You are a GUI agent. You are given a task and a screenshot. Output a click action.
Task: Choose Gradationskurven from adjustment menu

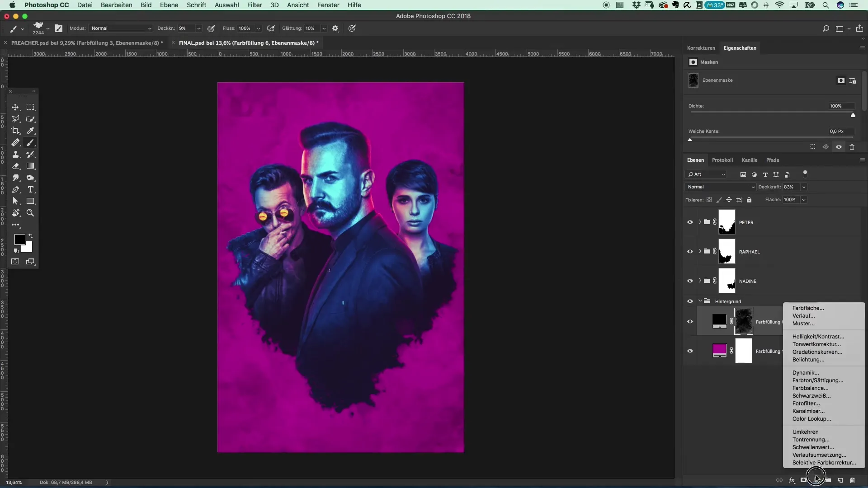pos(817,352)
